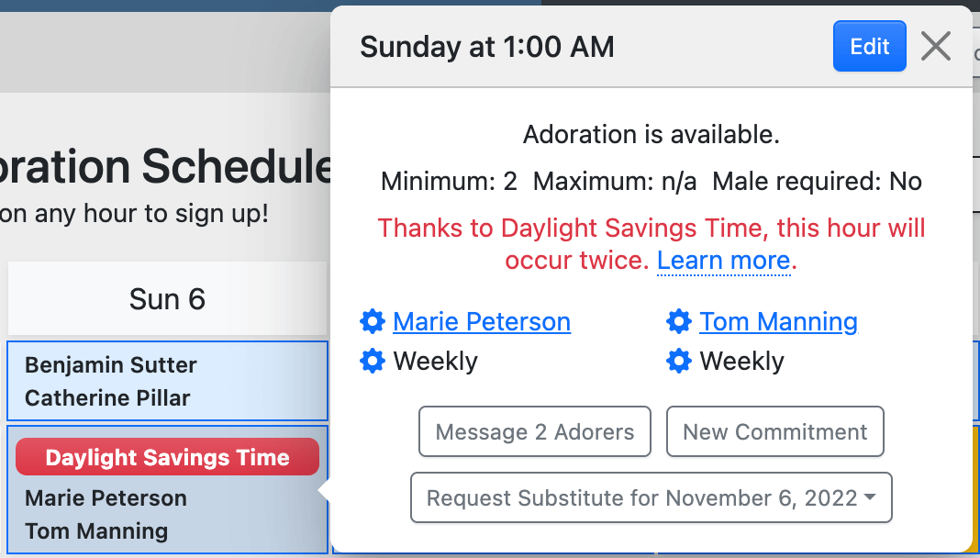The image size is (980, 558).
Task: Open gear settings for Marie's Weekly commitment
Action: click(372, 362)
